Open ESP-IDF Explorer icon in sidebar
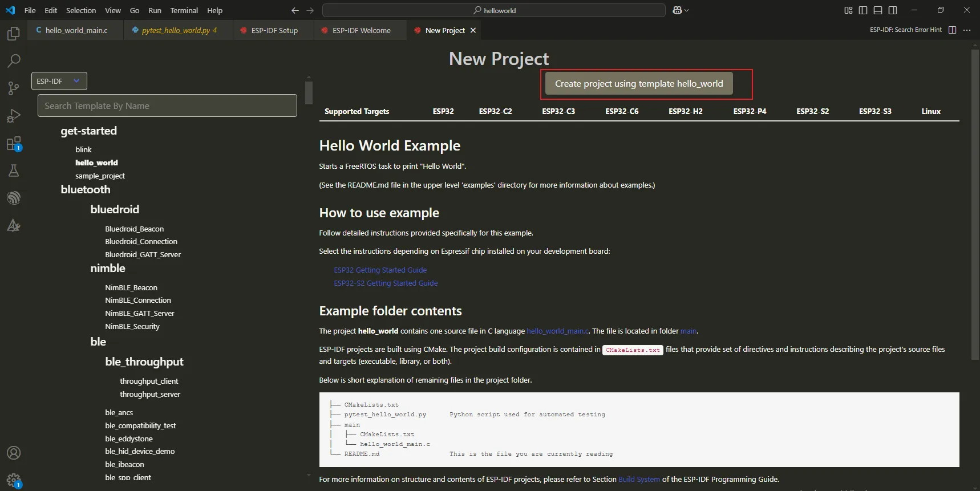 click(13, 198)
